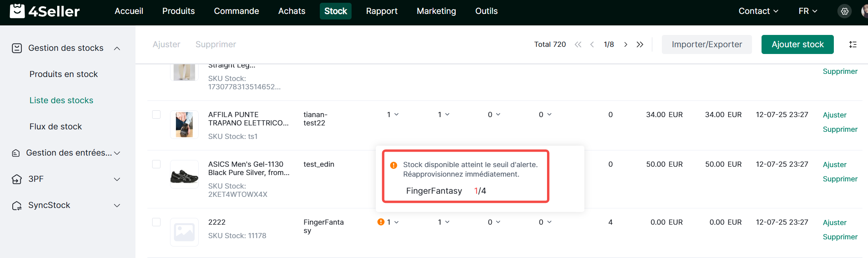Select the AFFILA PUNTE TRAPANO row checkbox
The image size is (868, 258).
157,115
